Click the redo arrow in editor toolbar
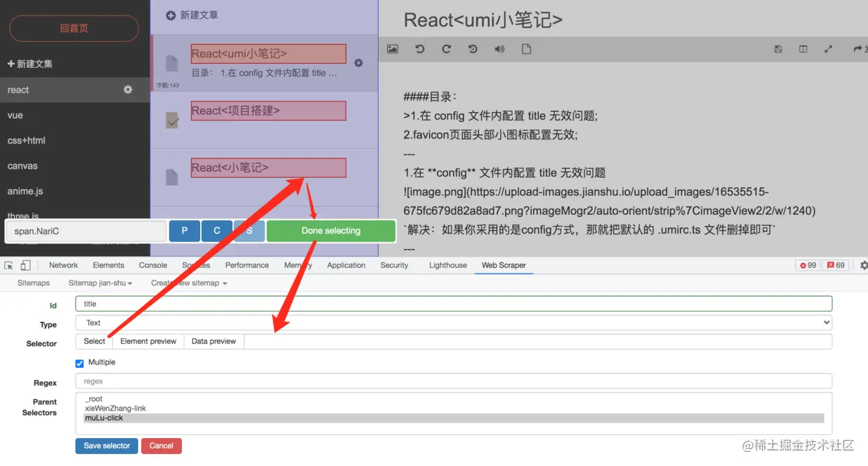This screenshot has height=466, width=868. click(446, 49)
